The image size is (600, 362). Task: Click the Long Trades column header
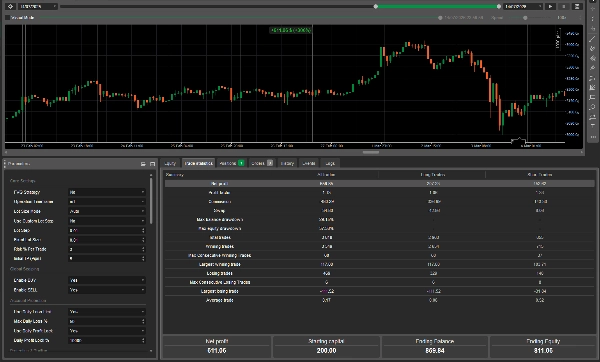(x=432, y=174)
